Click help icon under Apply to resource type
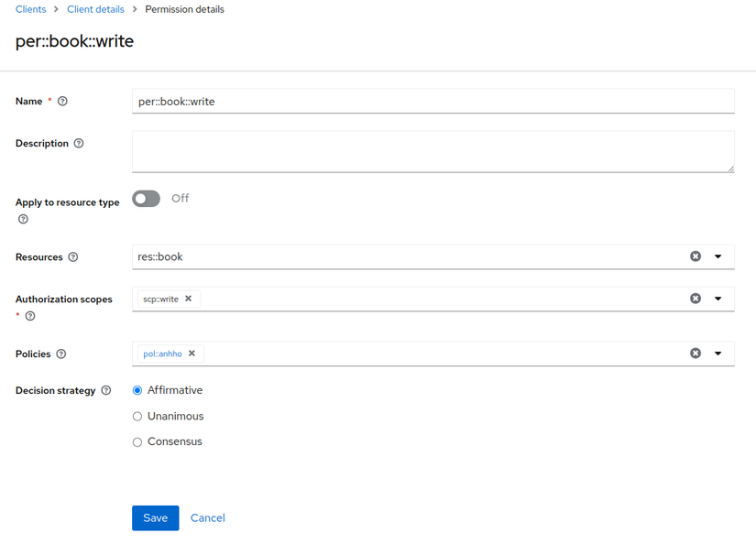Image resolution: width=756 pixels, height=544 pixels. (x=23, y=220)
